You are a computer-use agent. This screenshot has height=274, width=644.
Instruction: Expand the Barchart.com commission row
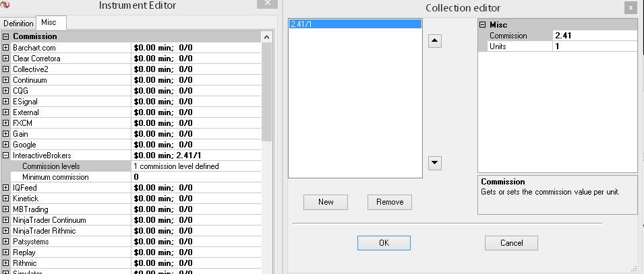coord(6,48)
